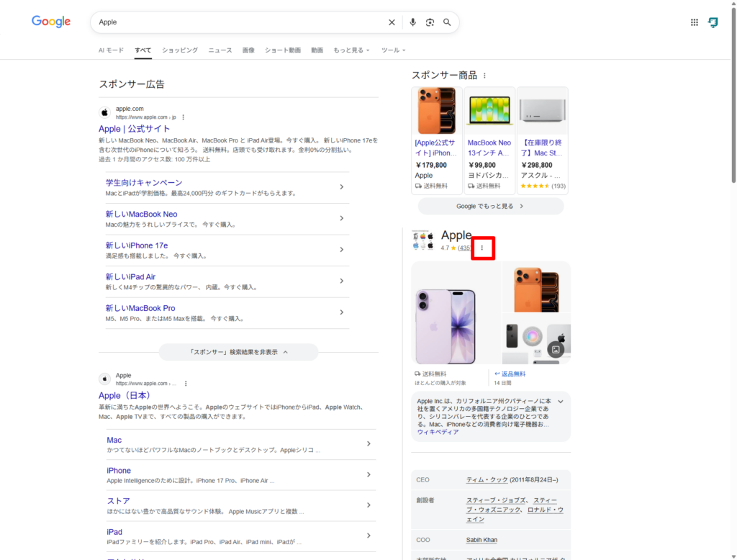Screen dimensions: 737x560
Task: Clear search text with the X icon
Action: pos(392,22)
